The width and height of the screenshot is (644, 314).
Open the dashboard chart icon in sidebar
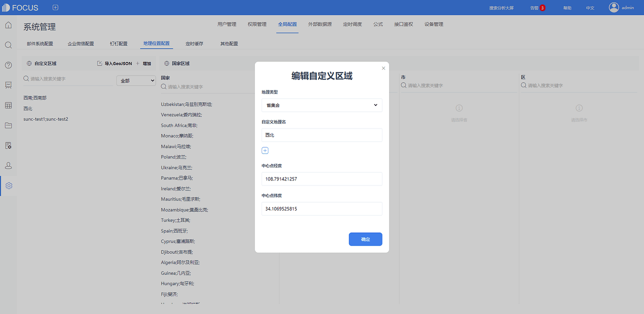(x=8, y=85)
